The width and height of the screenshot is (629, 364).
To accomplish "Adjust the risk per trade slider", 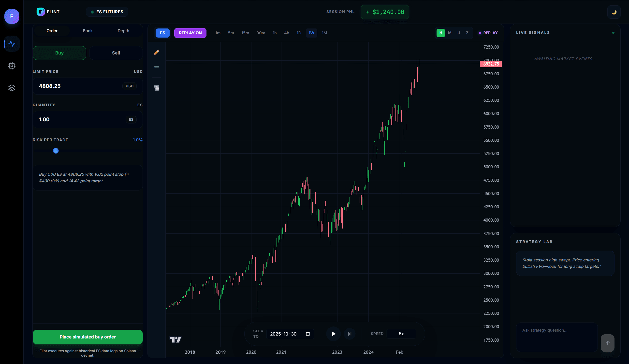I will (56, 151).
